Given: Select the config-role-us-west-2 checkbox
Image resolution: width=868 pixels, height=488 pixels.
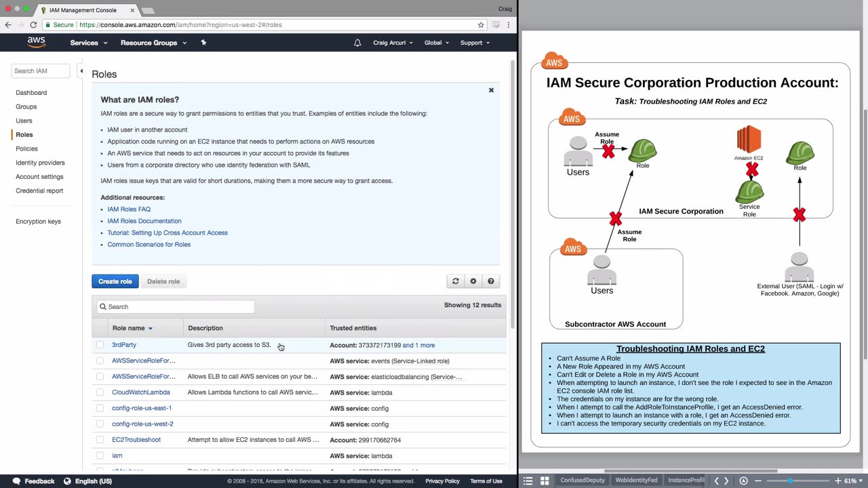Looking at the screenshot, I should pos(100,424).
